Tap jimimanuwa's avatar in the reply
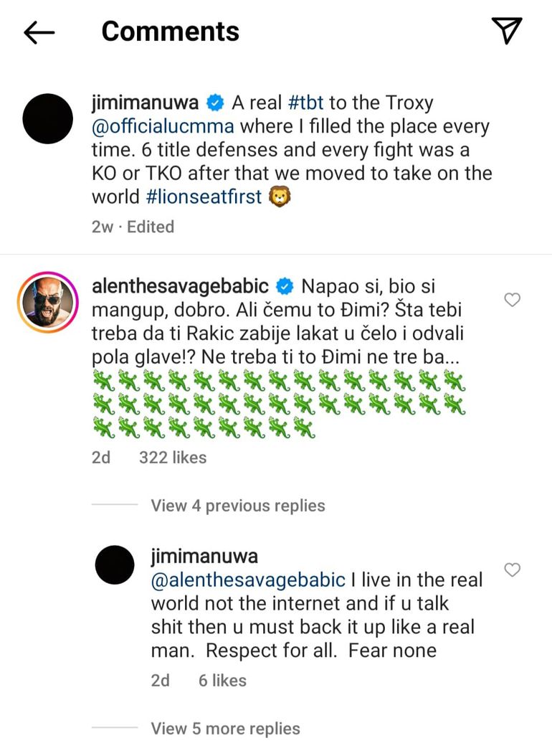 point(115,564)
